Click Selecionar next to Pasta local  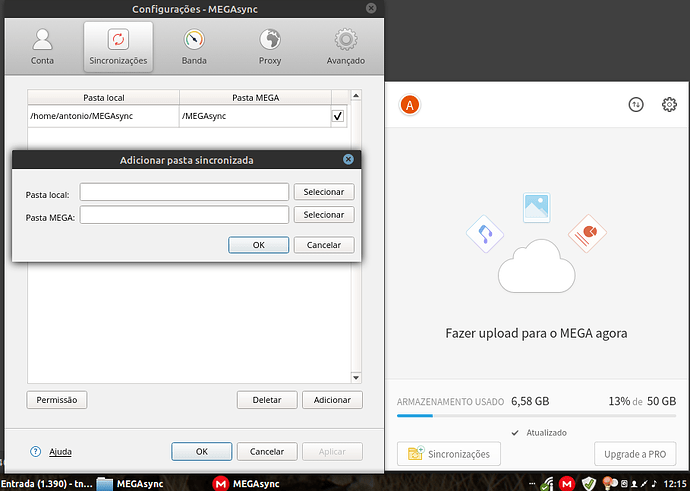[324, 192]
